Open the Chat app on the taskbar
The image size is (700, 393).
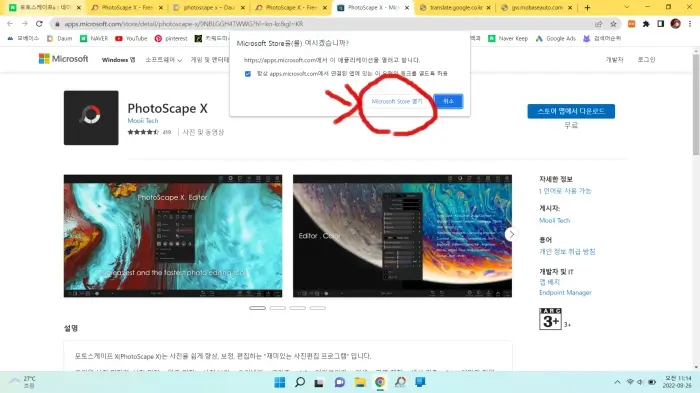340,382
